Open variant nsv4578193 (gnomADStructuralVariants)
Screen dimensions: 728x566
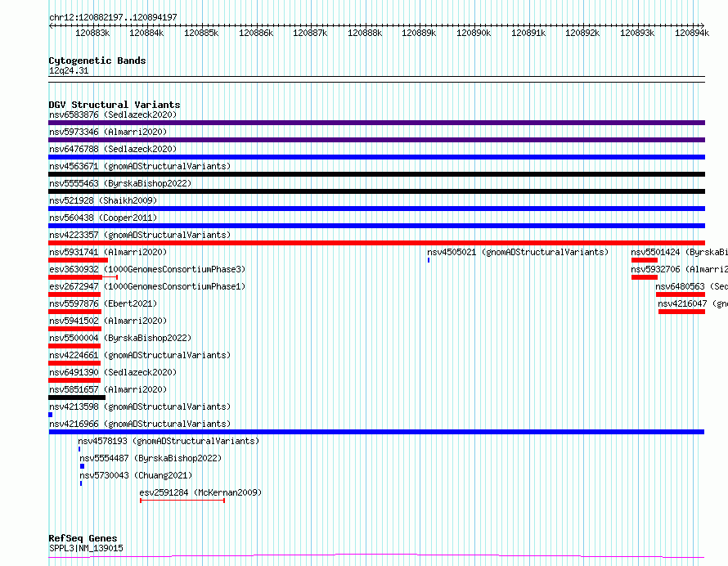169,441
